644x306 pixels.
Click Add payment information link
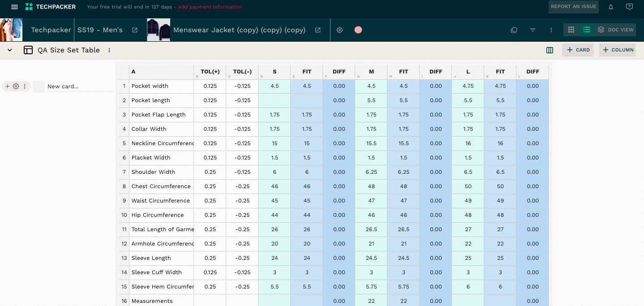coord(210,7)
